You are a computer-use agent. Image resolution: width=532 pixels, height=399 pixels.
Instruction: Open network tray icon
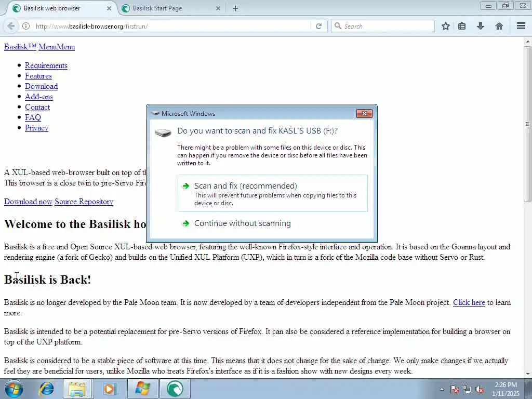pyautogui.click(x=467, y=390)
